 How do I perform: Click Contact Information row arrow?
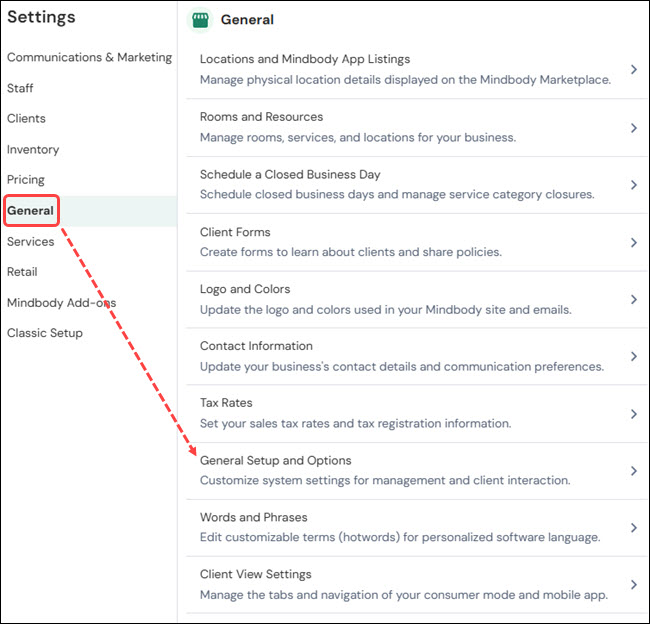pos(634,356)
